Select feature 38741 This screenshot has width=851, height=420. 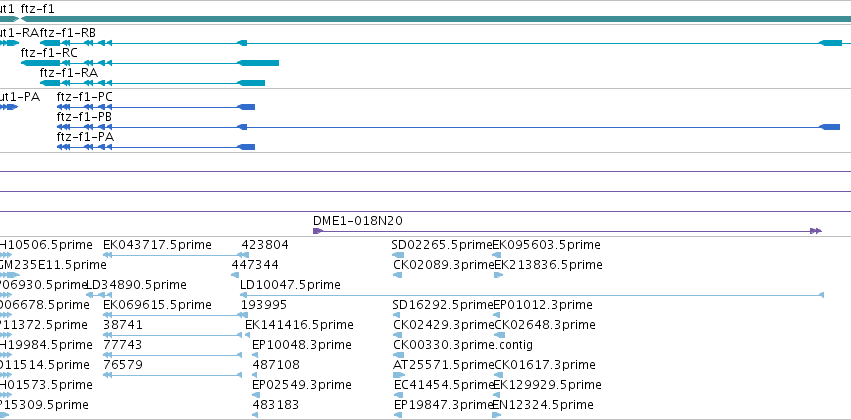(x=123, y=325)
